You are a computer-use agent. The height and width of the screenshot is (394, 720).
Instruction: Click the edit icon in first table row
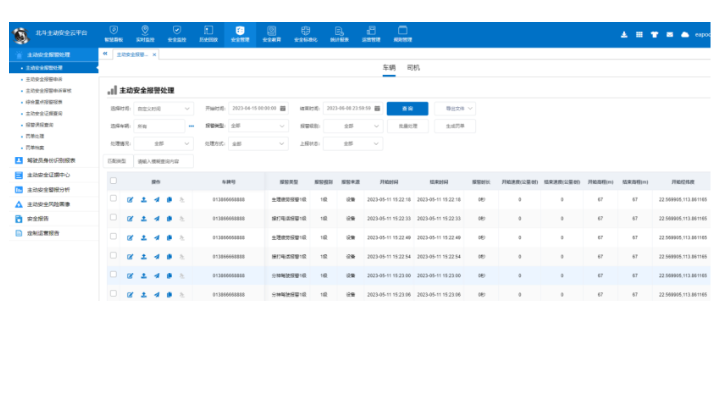[x=130, y=200]
